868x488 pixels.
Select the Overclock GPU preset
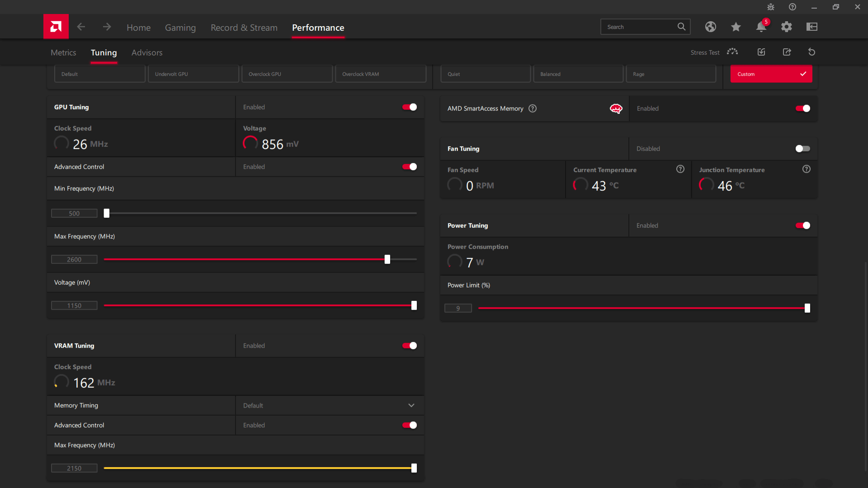286,73
